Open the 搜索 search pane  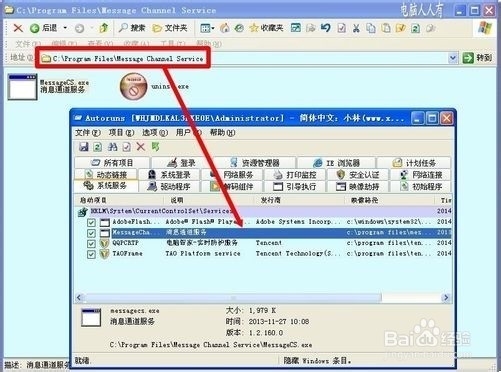pos(132,28)
